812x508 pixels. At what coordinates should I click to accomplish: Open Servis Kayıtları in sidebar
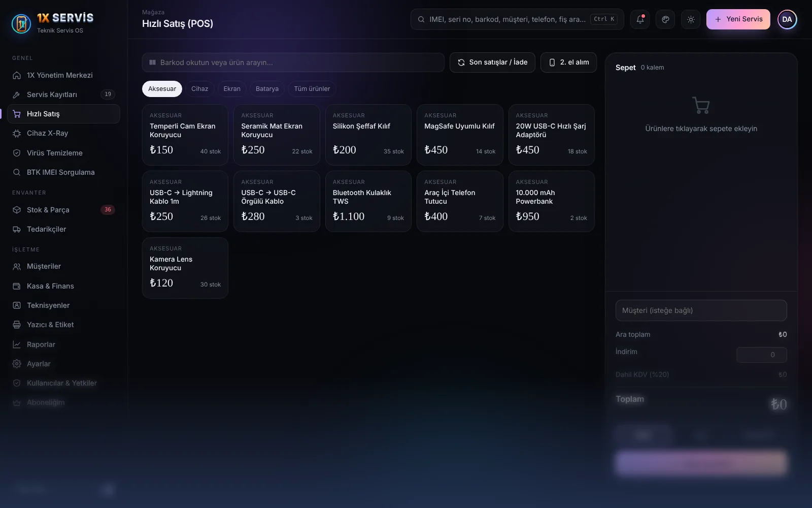pos(63,94)
